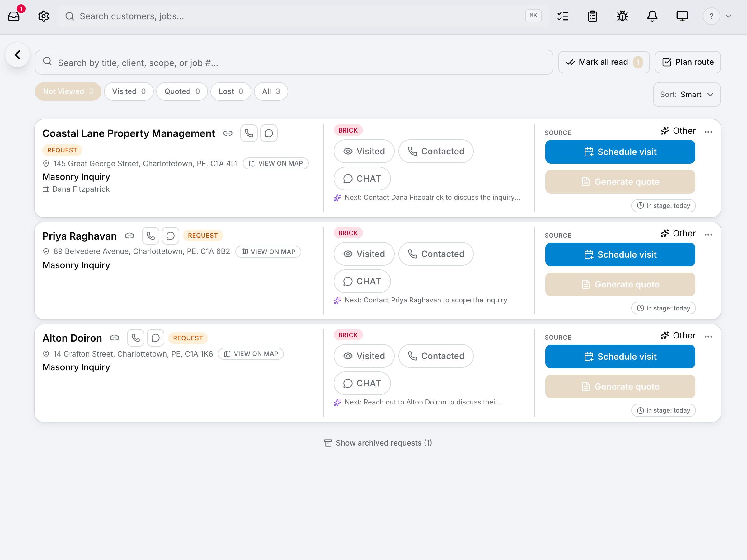Go back with the left arrow button
This screenshot has height=560, width=747.
tap(17, 55)
